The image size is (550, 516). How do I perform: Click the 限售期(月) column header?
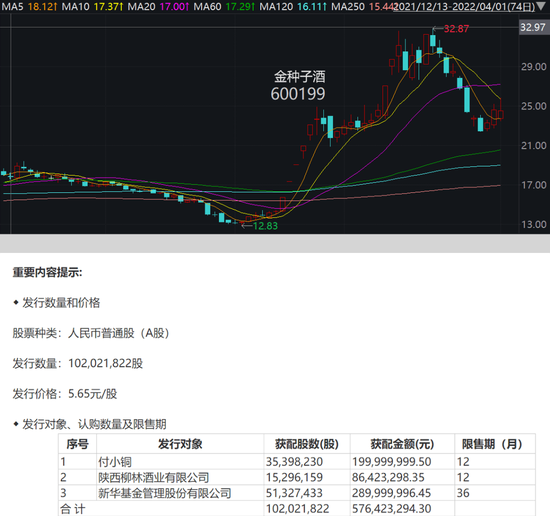495,444
